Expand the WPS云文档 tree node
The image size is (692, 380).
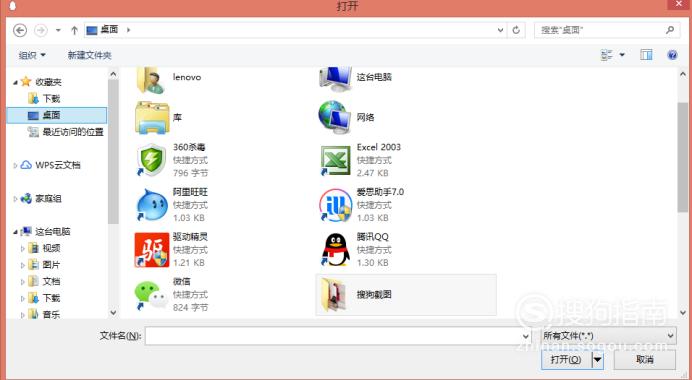pyautogui.click(x=15, y=166)
